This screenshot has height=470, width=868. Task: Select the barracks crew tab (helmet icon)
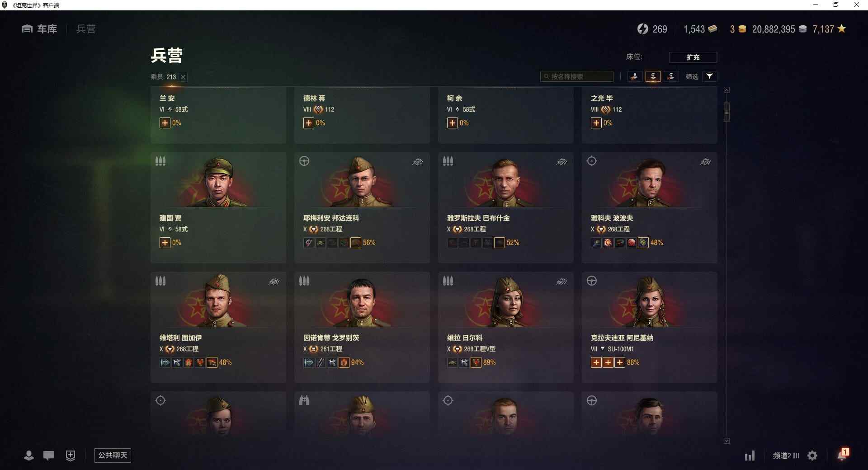[x=653, y=76]
